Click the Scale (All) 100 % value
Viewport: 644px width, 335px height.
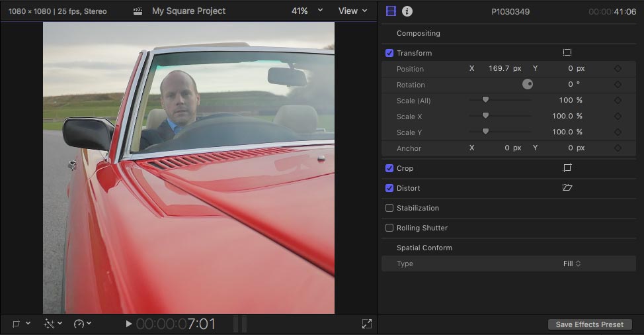[x=571, y=100]
